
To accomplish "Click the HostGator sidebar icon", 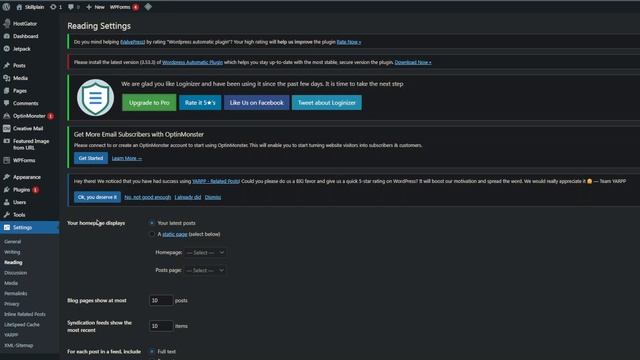I will point(7,23).
